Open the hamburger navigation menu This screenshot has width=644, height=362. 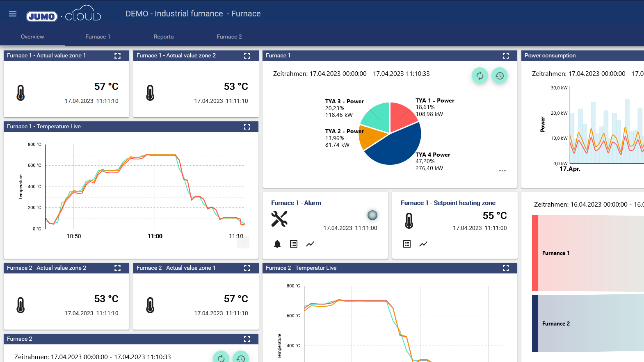tap(13, 14)
